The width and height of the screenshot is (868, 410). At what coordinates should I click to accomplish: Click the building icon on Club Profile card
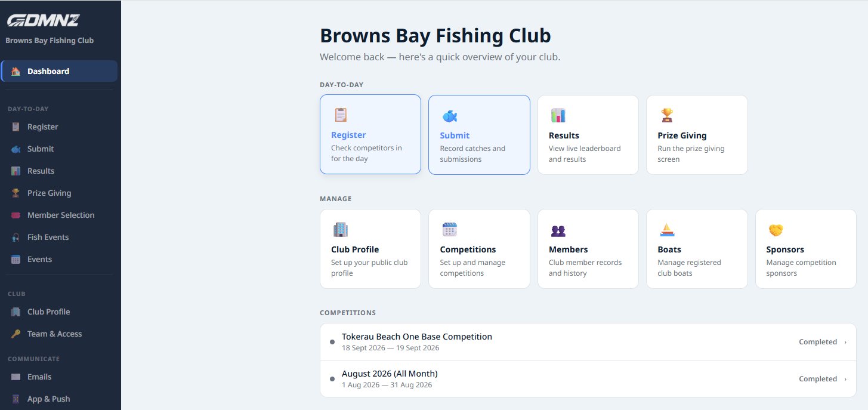[341, 229]
